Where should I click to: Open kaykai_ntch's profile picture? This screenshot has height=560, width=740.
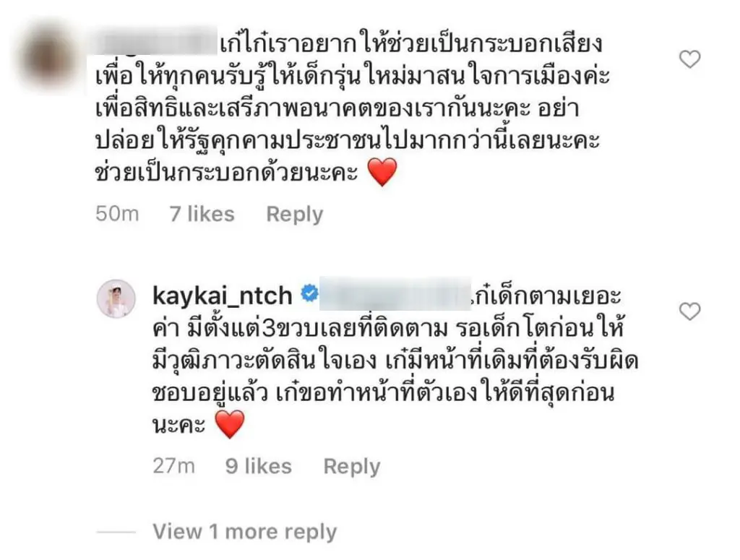[116, 298]
